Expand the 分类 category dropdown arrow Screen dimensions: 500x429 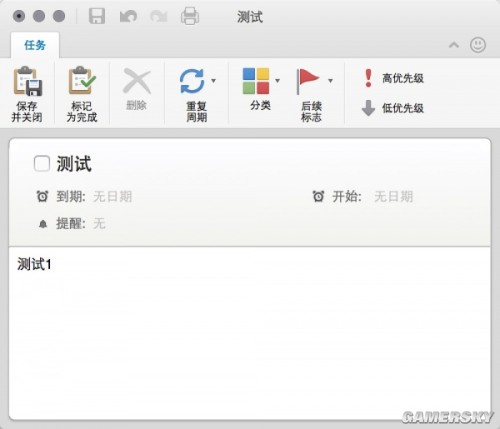coord(277,80)
